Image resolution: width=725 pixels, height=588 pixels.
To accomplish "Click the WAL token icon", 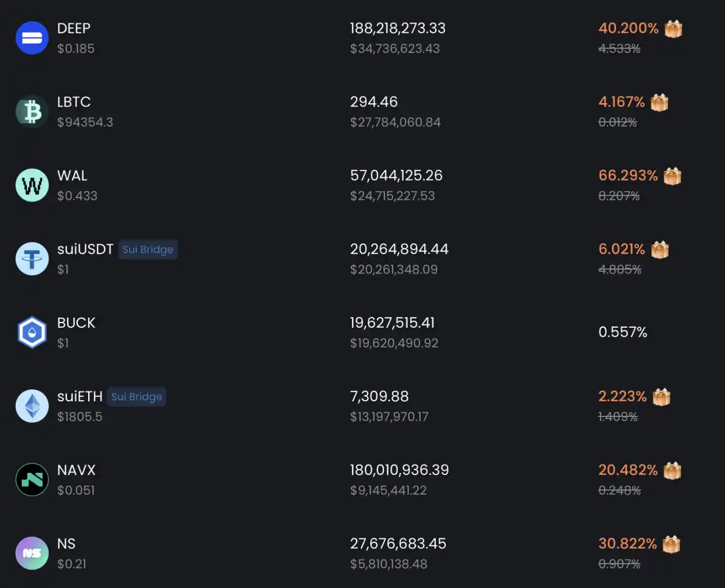I will pyautogui.click(x=32, y=185).
